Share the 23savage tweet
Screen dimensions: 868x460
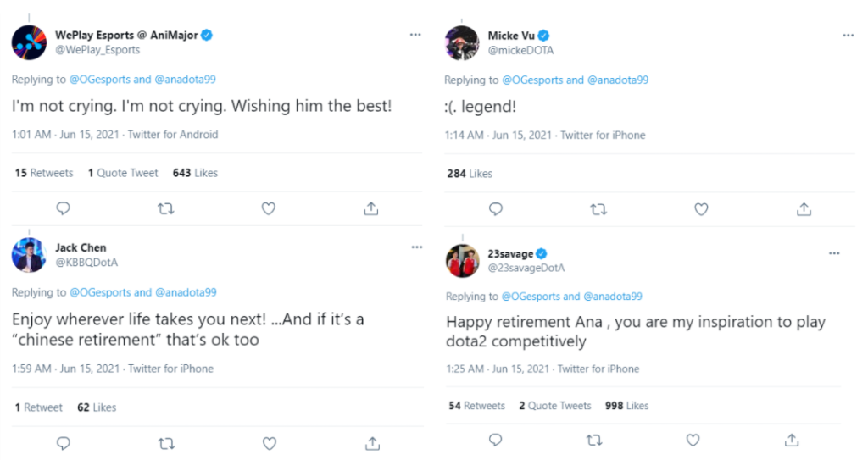pyautogui.click(x=791, y=440)
